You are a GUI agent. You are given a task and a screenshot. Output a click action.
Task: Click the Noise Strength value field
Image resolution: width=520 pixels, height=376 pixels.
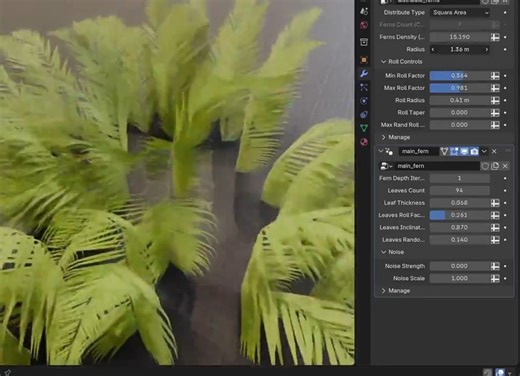click(x=460, y=266)
